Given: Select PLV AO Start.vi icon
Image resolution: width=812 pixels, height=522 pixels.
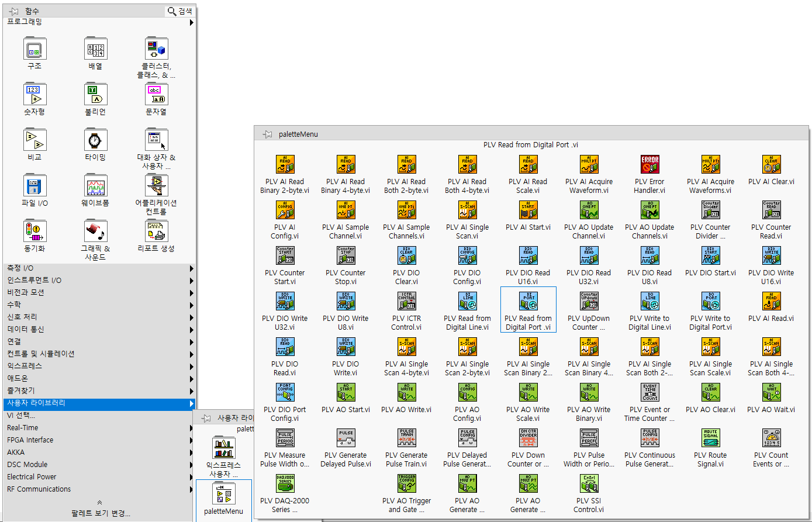Looking at the screenshot, I should click(x=345, y=392).
